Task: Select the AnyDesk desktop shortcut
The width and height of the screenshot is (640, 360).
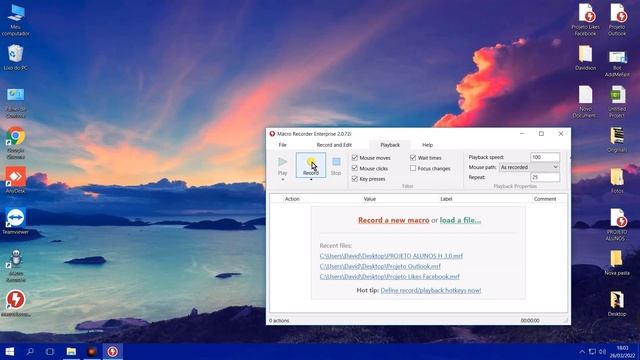Action: pos(16,180)
